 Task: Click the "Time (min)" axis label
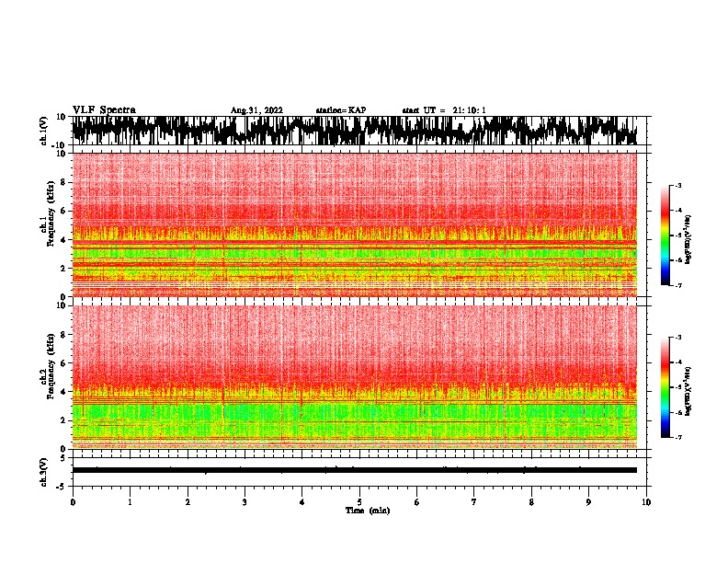pyautogui.click(x=368, y=511)
